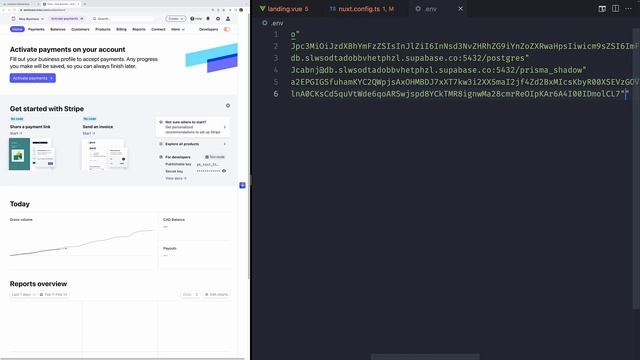Click Start under Share a payment link
This screenshot has height=360, width=640.
pos(16,133)
